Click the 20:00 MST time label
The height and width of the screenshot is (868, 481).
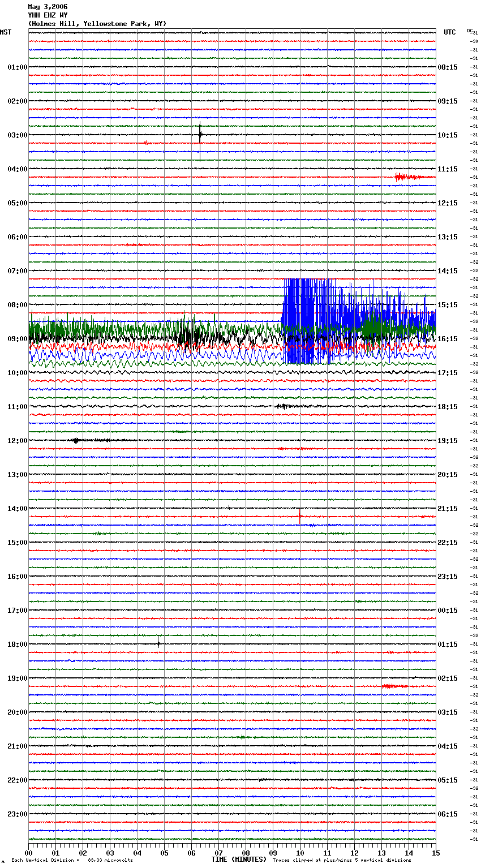coord(18,712)
